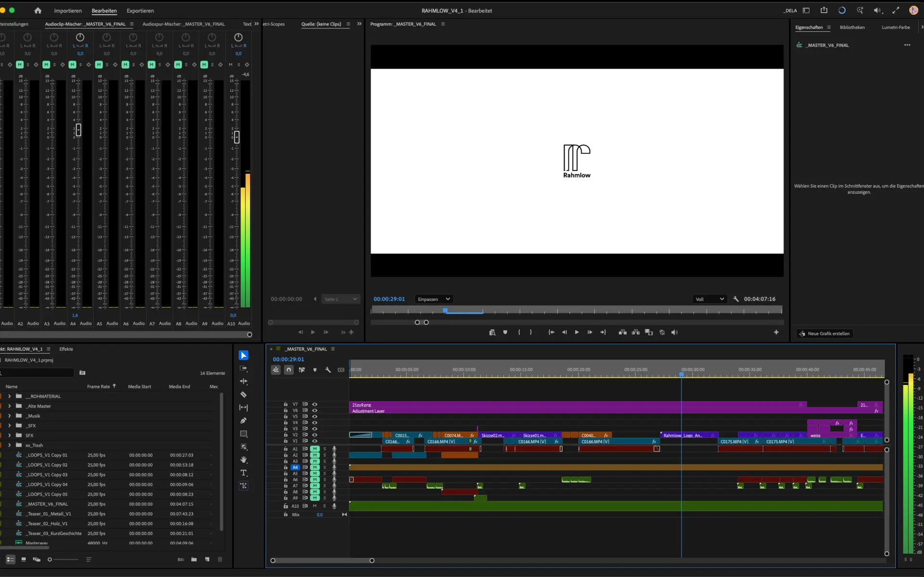Select the Slip tool

pos(244,408)
